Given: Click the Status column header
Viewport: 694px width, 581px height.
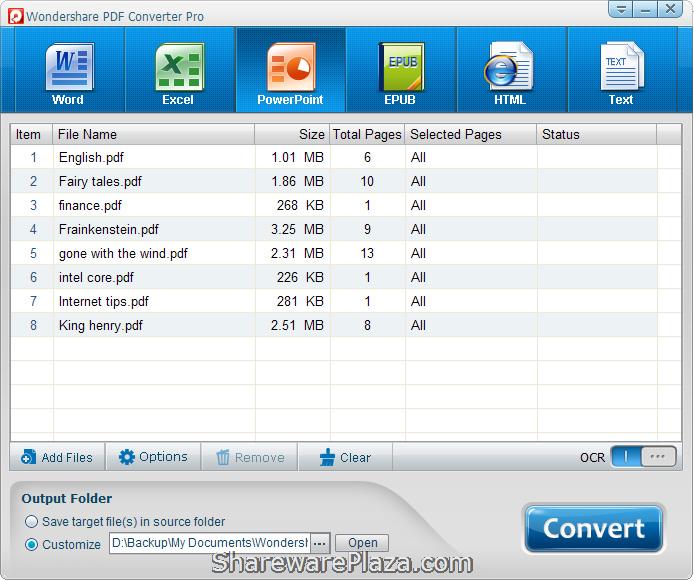Looking at the screenshot, I should [597, 135].
